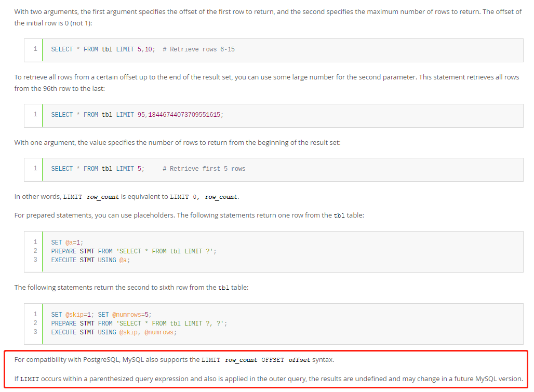534x392 pixels.
Task: Click the comment '# Retrieve first 5 rows'
Action: pyautogui.click(x=204, y=169)
